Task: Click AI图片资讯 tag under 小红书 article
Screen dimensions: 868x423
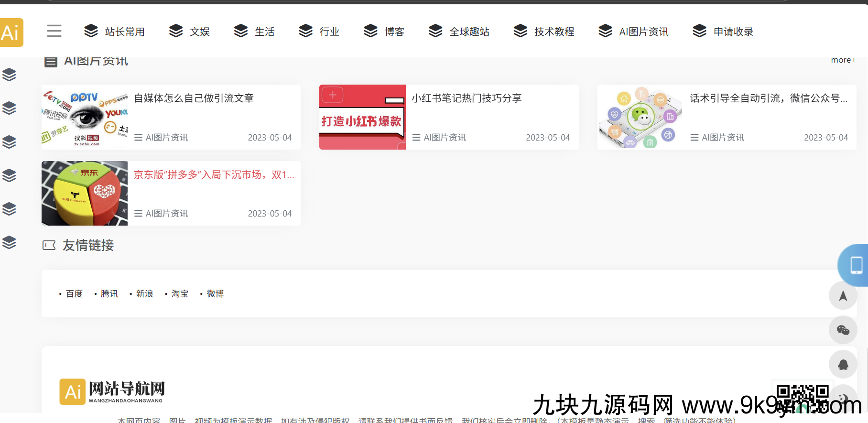Action: coord(445,138)
